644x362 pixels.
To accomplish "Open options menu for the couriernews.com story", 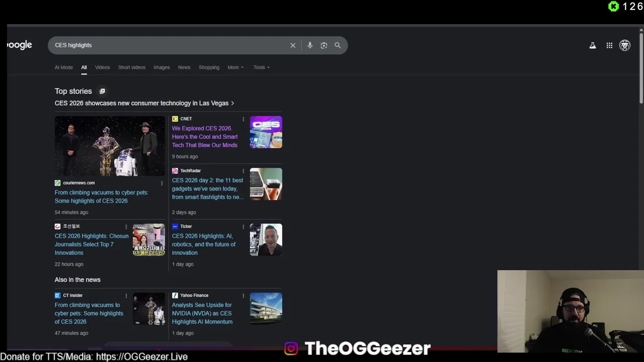I will 162,183.
